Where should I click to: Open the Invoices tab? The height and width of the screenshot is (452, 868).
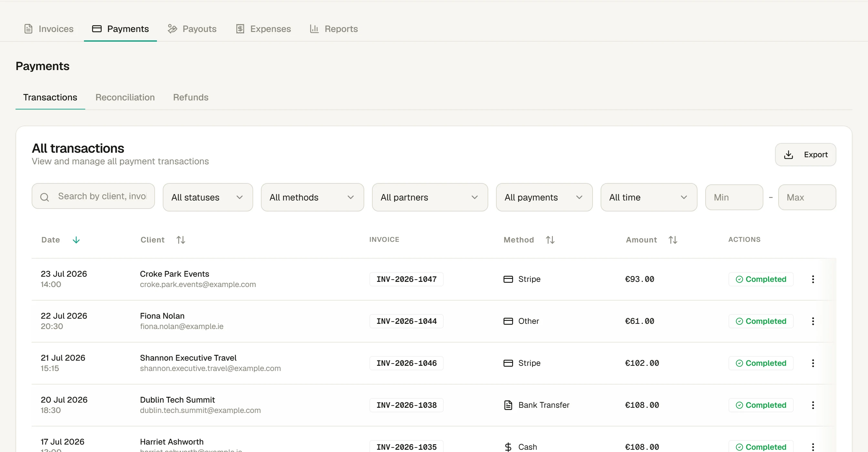(49, 29)
